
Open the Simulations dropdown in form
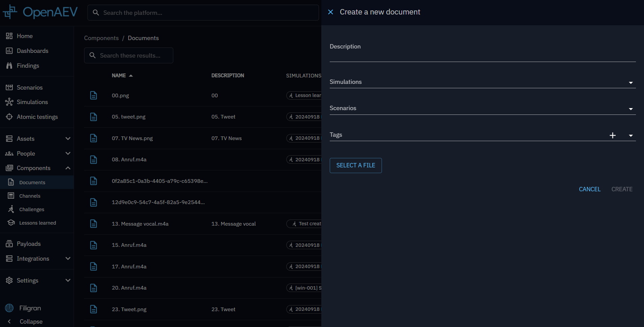pyautogui.click(x=631, y=83)
